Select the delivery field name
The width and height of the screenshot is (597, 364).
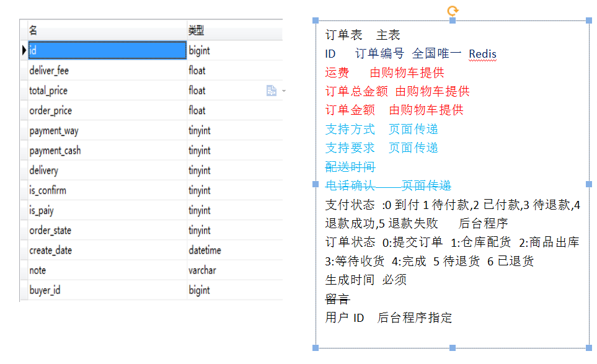tap(44, 171)
